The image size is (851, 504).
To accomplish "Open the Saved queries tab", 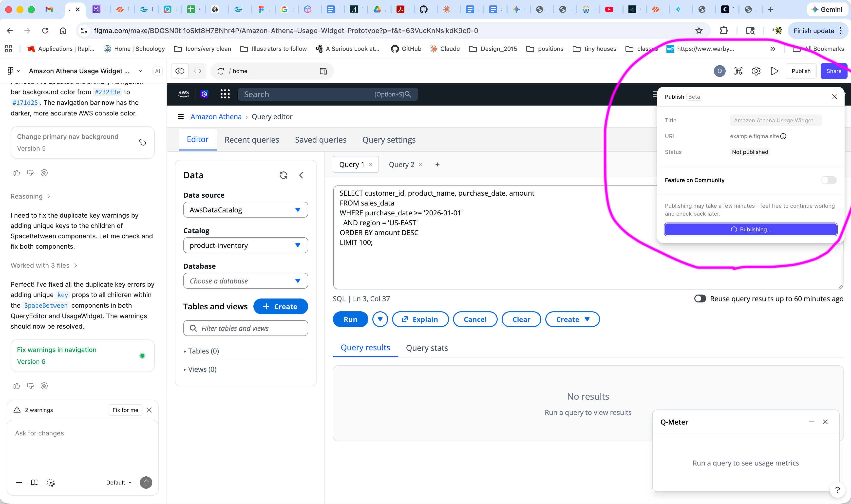I will click(x=320, y=140).
